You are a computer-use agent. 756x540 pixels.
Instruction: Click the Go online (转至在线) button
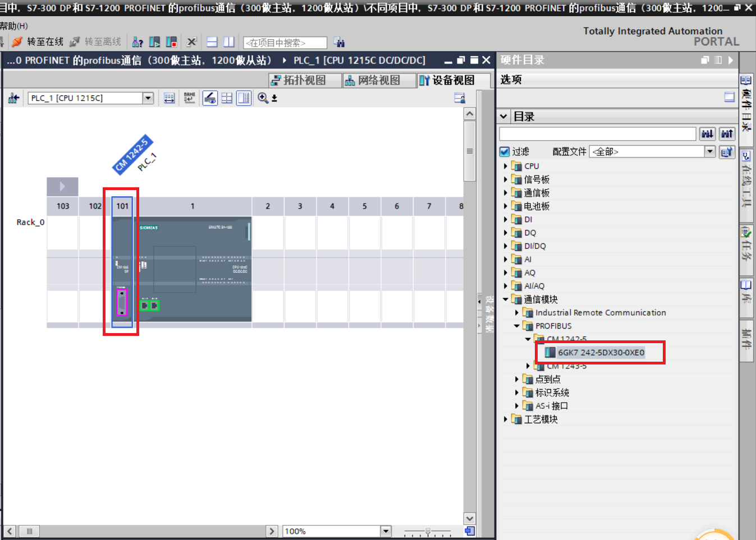click(38, 42)
